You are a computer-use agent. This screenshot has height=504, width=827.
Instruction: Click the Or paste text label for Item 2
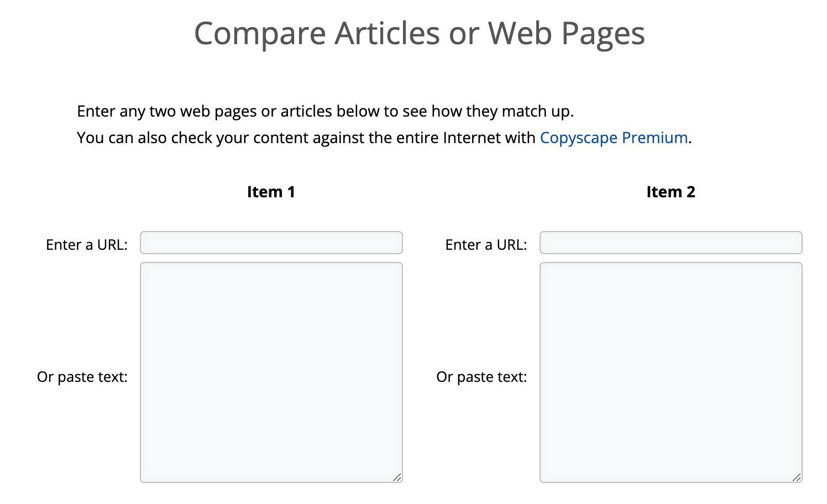(x=482, y=376)
